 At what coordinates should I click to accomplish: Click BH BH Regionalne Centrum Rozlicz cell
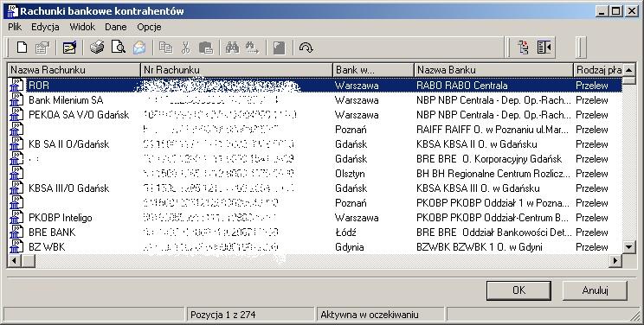[x=493, y=174]
